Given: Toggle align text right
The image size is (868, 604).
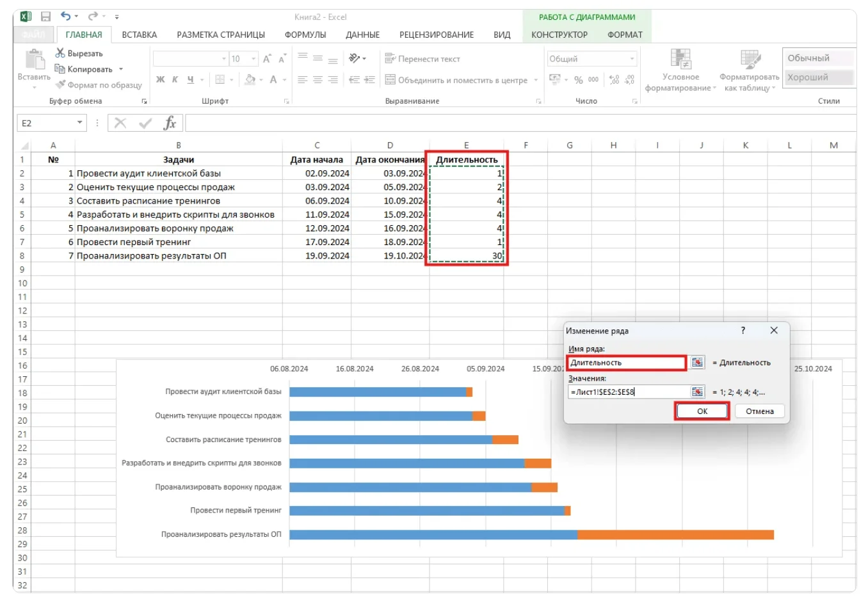Looking at the screenshot, I should (x=333, y=80).
